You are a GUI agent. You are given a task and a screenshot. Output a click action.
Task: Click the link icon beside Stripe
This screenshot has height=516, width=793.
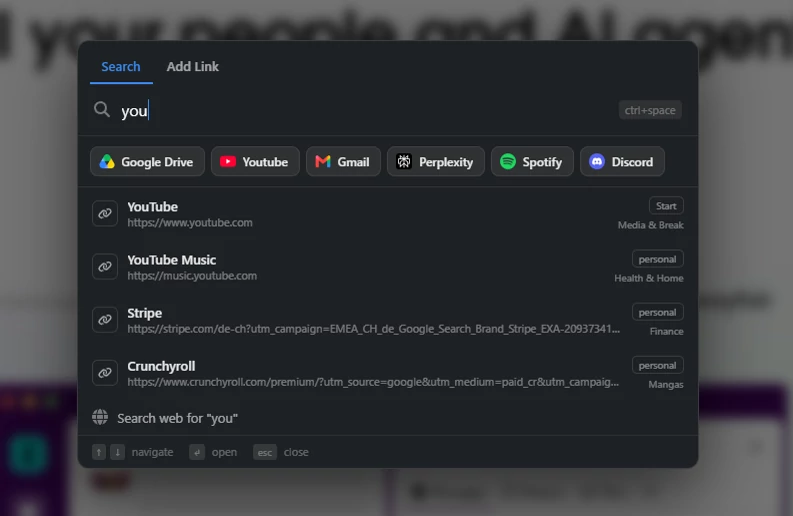[105, 320]
